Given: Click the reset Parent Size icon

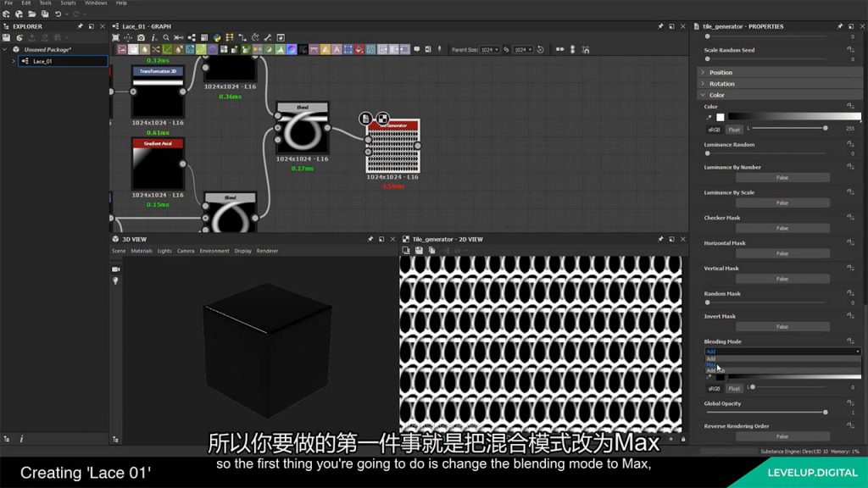Looking at the screenshot, I should pos(540,50).
